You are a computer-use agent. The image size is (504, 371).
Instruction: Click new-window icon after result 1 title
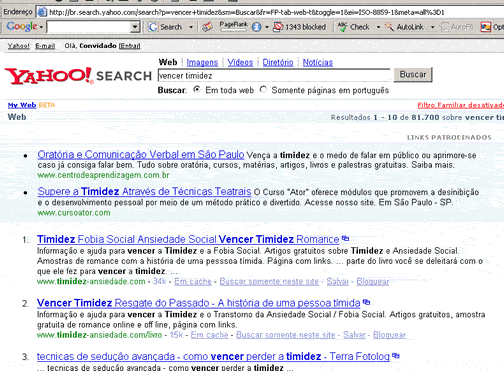[x=345, y=238]
